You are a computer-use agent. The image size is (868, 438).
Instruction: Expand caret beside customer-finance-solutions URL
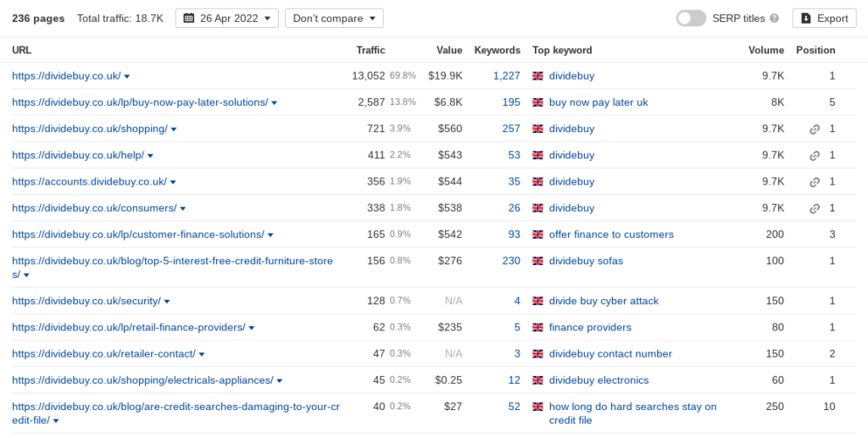(270, 235)
